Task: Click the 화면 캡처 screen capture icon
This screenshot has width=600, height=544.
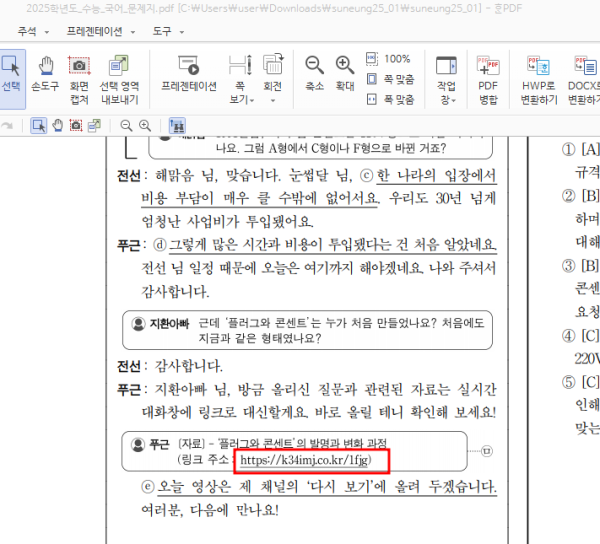Action: click(x=79, y=74)
